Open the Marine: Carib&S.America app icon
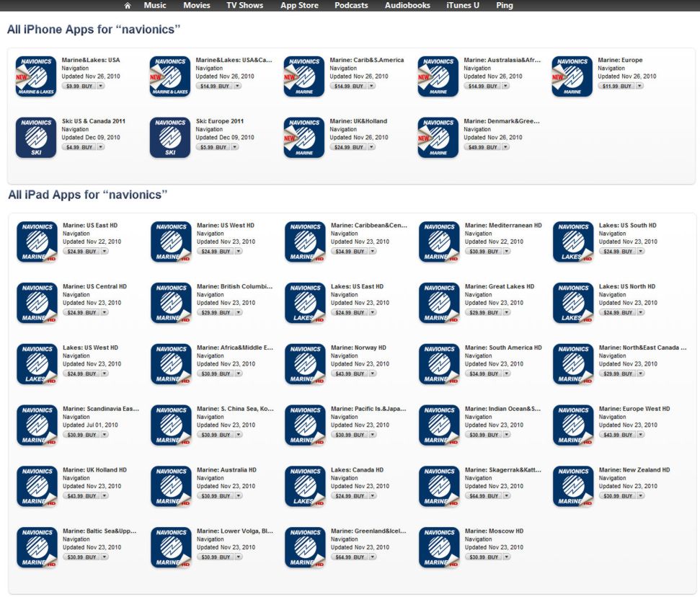This screenshot has width=700, height=597. [x=304, y=76]
